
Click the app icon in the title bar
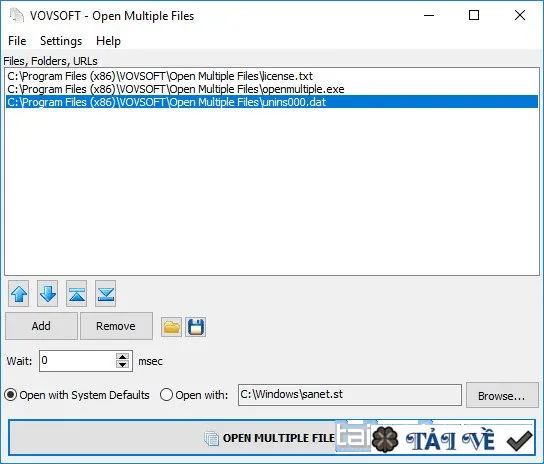(x=16, y=16)
